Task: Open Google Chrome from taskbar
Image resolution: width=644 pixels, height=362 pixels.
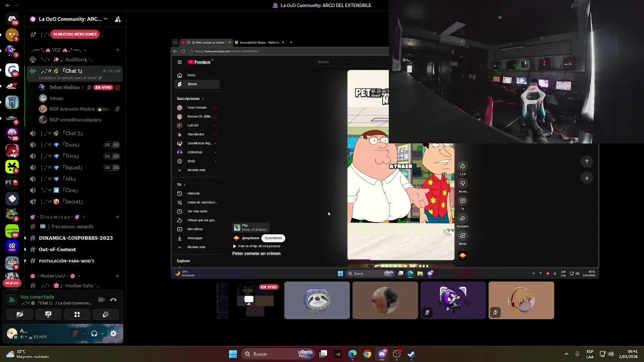Action: 367,354
